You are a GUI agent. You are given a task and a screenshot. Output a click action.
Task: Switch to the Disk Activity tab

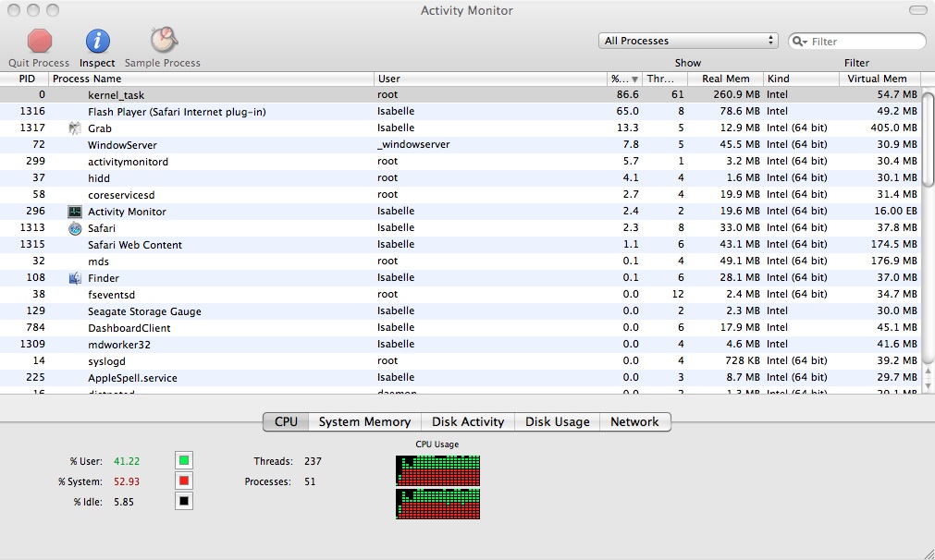tap(468, 421)
